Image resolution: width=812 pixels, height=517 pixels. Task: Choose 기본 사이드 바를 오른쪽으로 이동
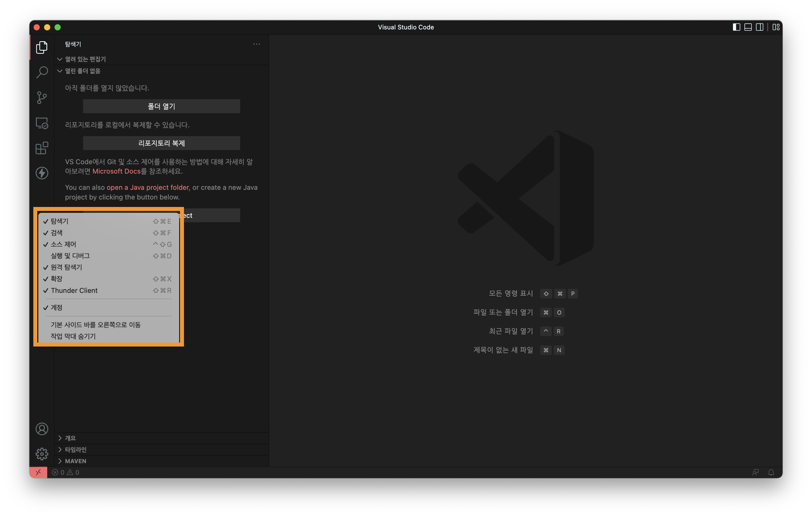pyautogui.click(x=96, y=324)
